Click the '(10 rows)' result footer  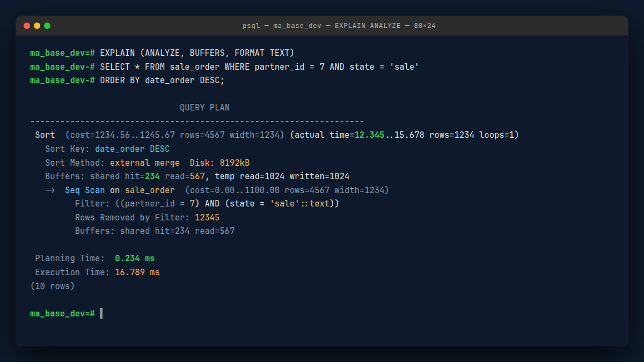(x=53, y=286)
